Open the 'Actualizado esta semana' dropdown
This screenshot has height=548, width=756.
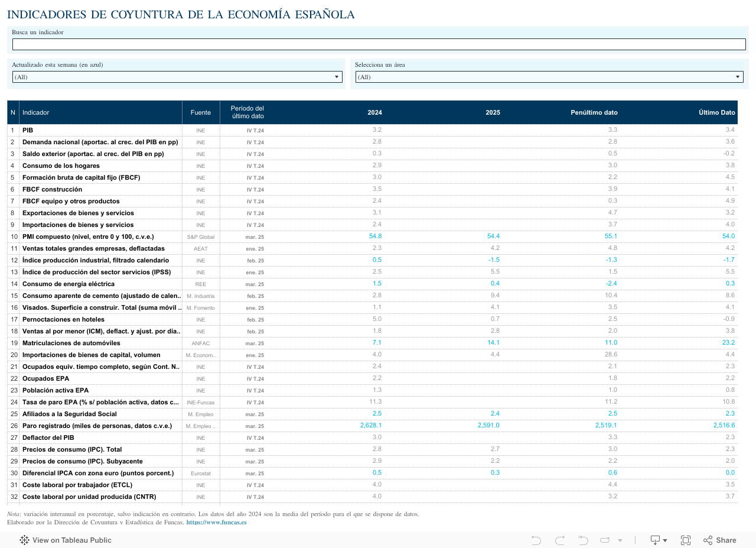coord(177,77)
